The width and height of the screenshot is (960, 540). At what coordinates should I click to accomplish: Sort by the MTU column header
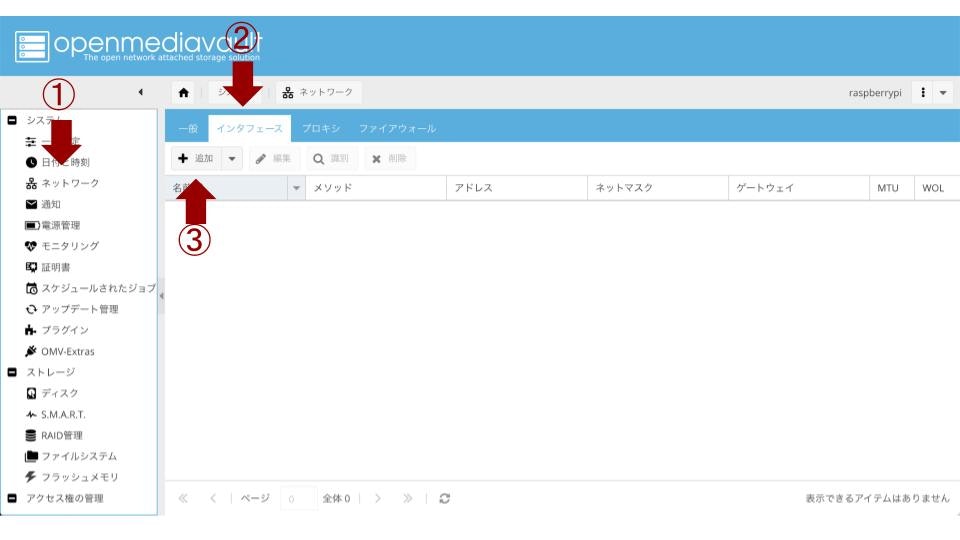pyautogui.click(x=891, y=188)
